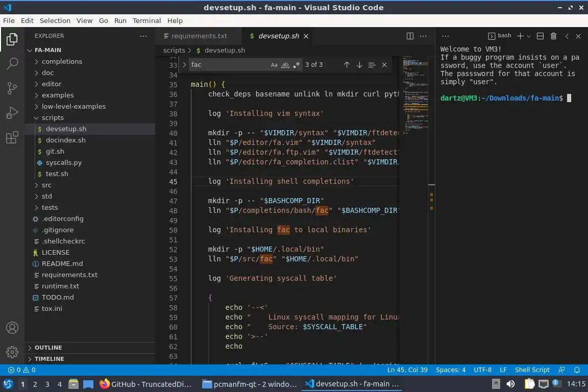Toggle Use Regular Expression in find

pyautogui.click(x=296, y=65)
